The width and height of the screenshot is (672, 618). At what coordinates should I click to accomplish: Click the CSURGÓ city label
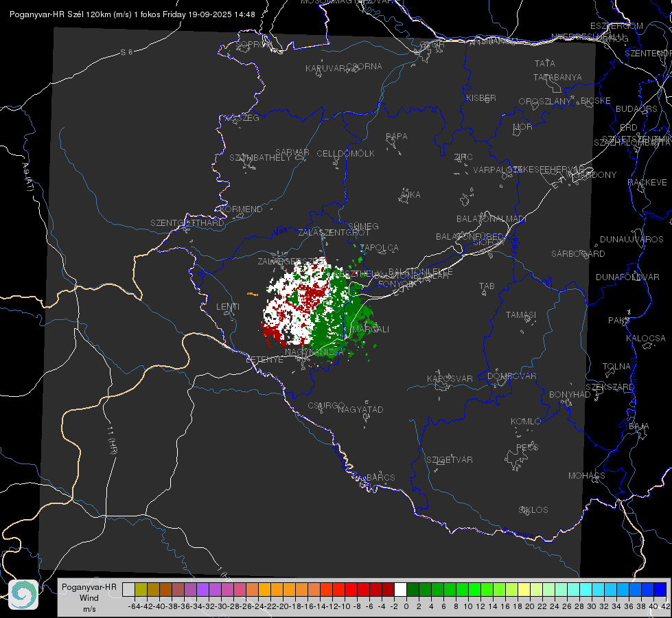tap(326, 406)
